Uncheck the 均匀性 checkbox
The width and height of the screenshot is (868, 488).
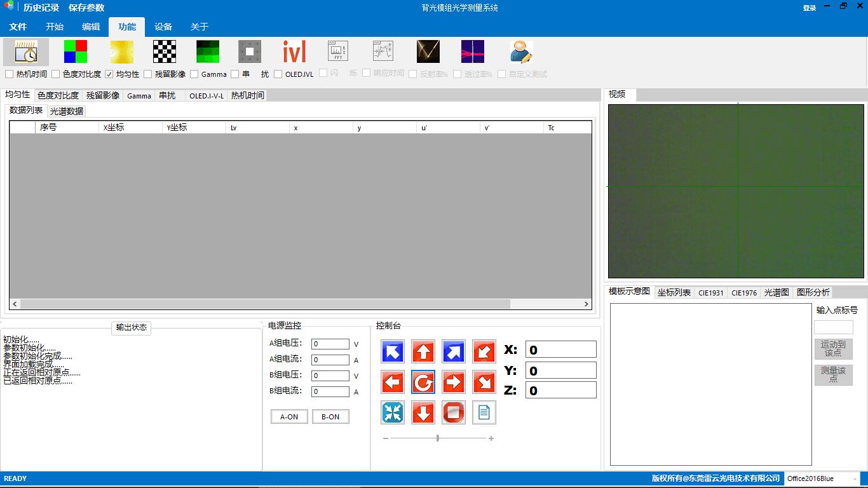(x=109, y=74)
